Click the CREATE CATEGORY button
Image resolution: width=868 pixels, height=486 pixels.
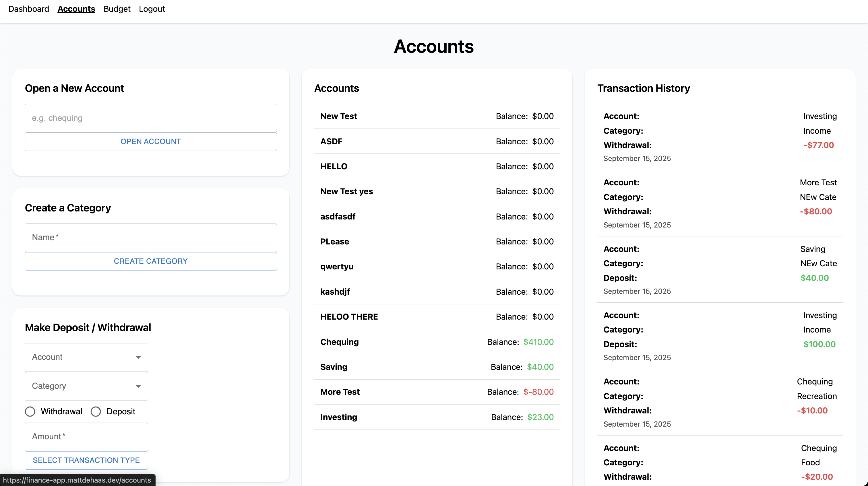pos(151,261)
